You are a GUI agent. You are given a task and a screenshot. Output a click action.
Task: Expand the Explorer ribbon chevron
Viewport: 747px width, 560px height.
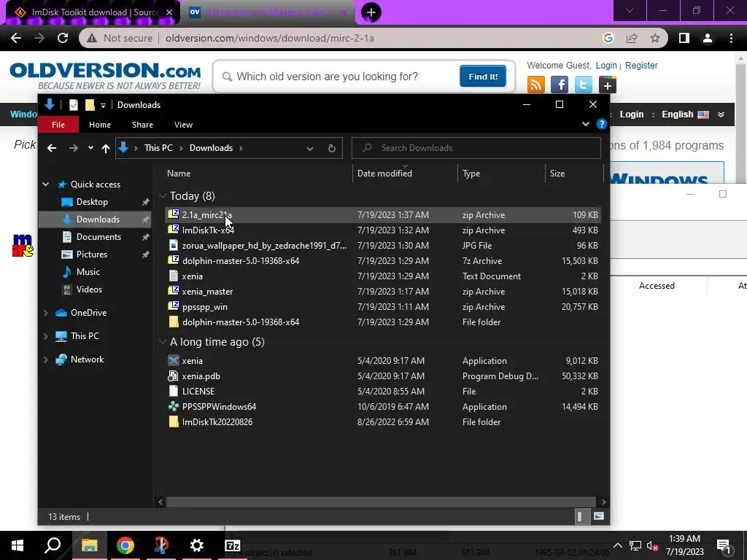click(586, 124)
